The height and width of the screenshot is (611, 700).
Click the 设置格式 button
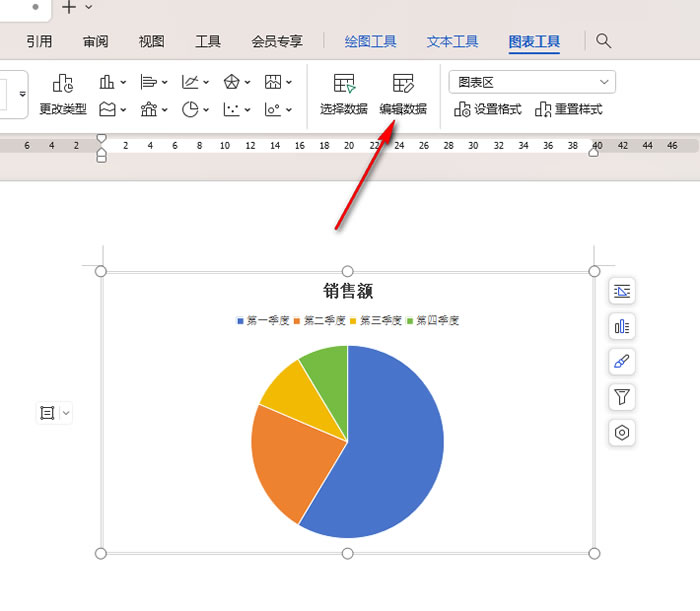coord(488,109)
